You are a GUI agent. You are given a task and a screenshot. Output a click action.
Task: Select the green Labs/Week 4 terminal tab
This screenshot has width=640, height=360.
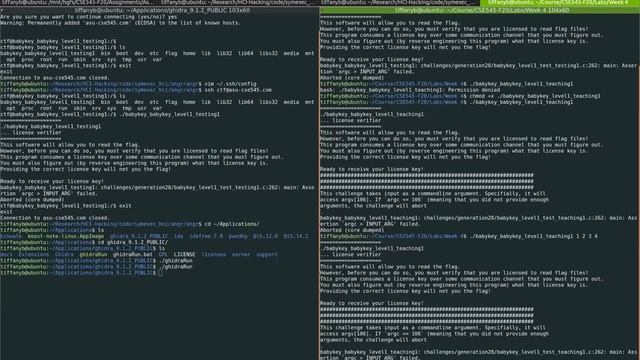point(560,2)
